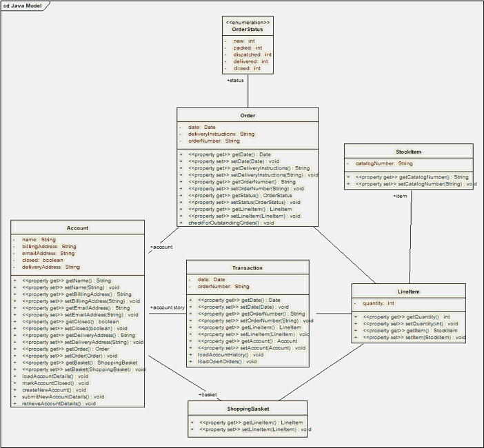The image size is (484, 448).
Task: Click the 'quantity: int' attribute in LineItem
Action: coord(378,303)
